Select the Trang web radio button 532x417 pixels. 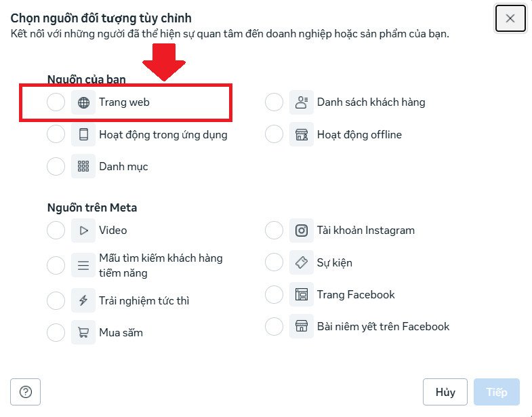tap(56, 103)
